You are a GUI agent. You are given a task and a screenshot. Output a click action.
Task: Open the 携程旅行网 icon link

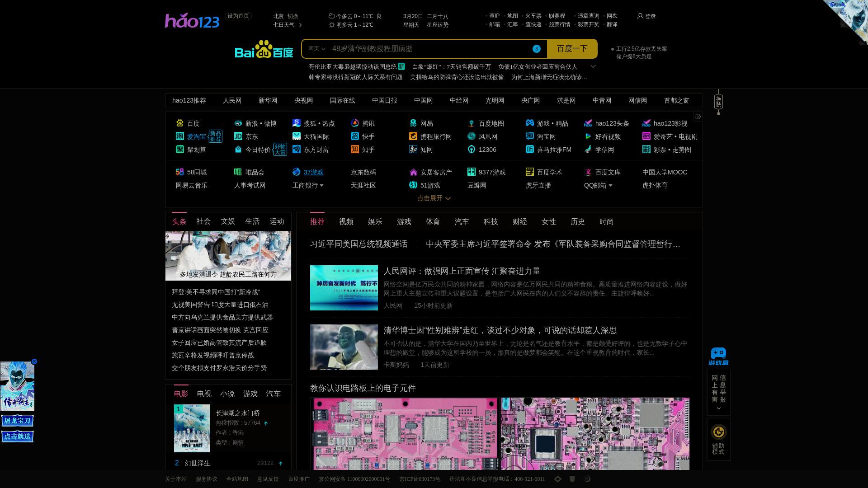[413, 136]
